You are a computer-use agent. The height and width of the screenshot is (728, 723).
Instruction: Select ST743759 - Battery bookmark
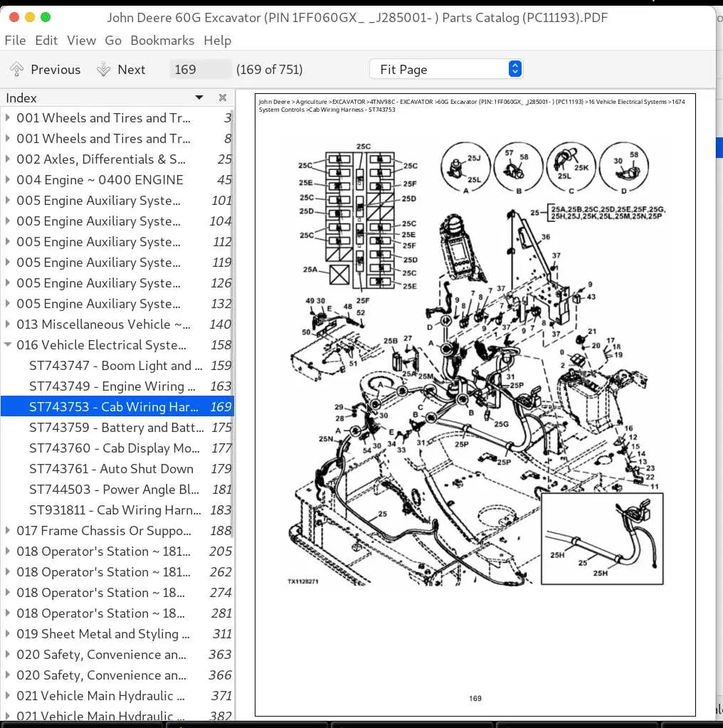point(117,427)
